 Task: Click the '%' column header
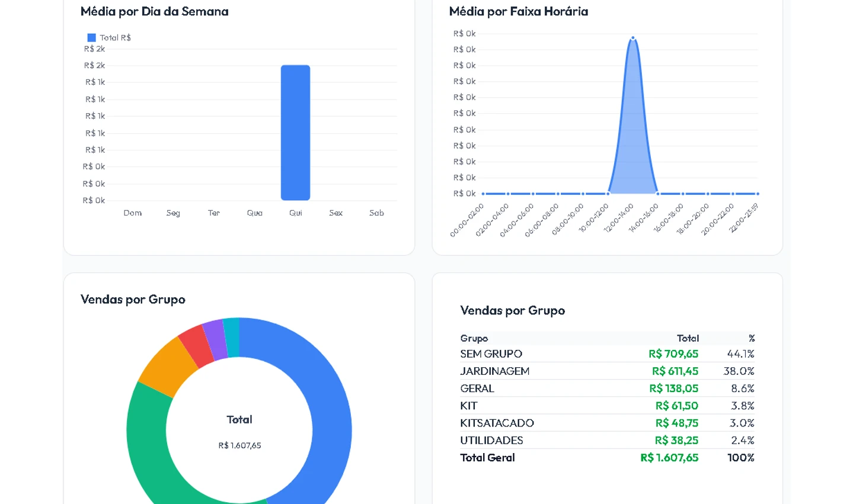click(752, 338)
